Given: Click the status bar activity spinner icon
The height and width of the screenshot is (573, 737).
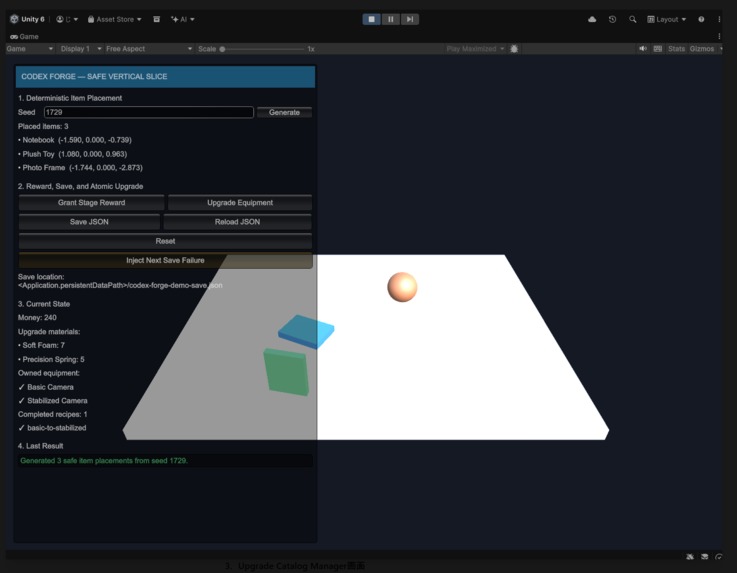Looking at the screenshot, I should 719,557.
